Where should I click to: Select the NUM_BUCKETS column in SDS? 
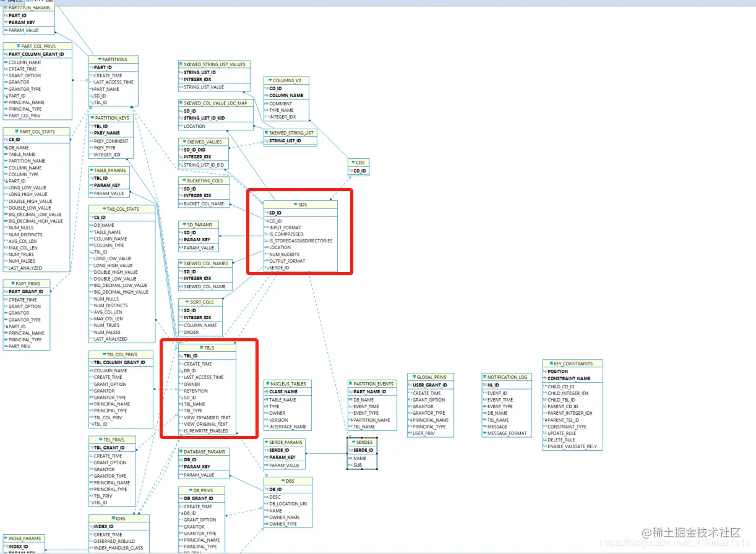[284, 254]
